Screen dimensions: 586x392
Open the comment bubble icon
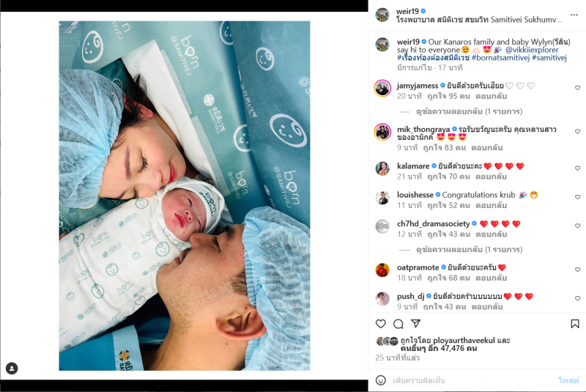pyautogui.click(x=398, y=324)
